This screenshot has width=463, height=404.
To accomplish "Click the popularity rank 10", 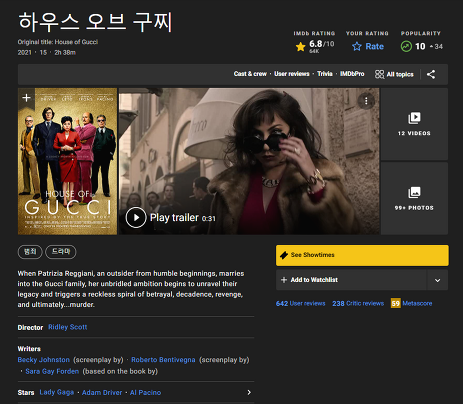I will (x=420, y=46).
